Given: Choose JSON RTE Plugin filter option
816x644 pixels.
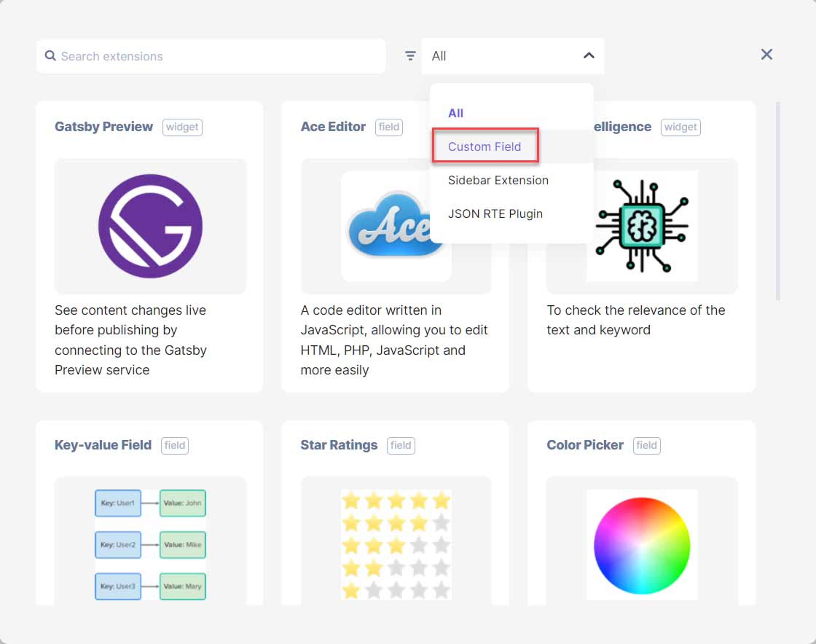Looking at the screenshot, I should tap(495, 214).
